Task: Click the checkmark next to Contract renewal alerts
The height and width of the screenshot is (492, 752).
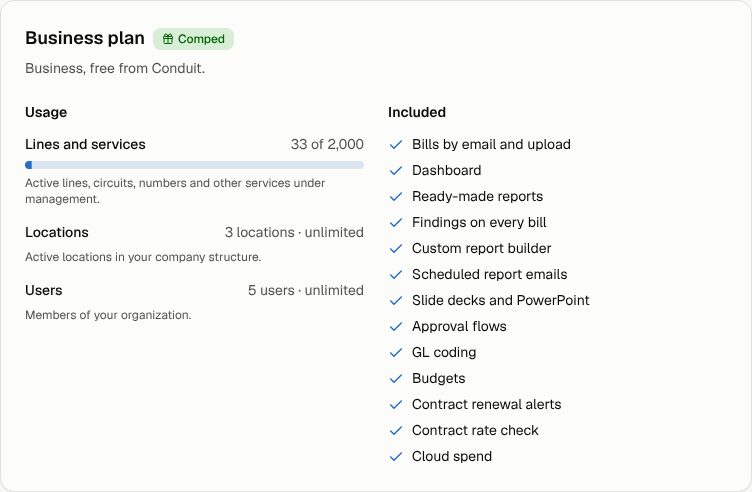Action: click(x=396, y=404)
